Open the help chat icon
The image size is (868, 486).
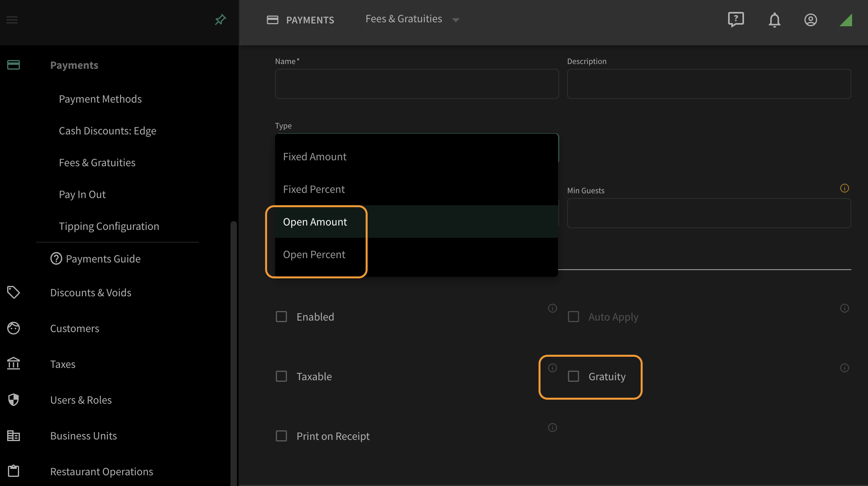click(x=736, y=19)
